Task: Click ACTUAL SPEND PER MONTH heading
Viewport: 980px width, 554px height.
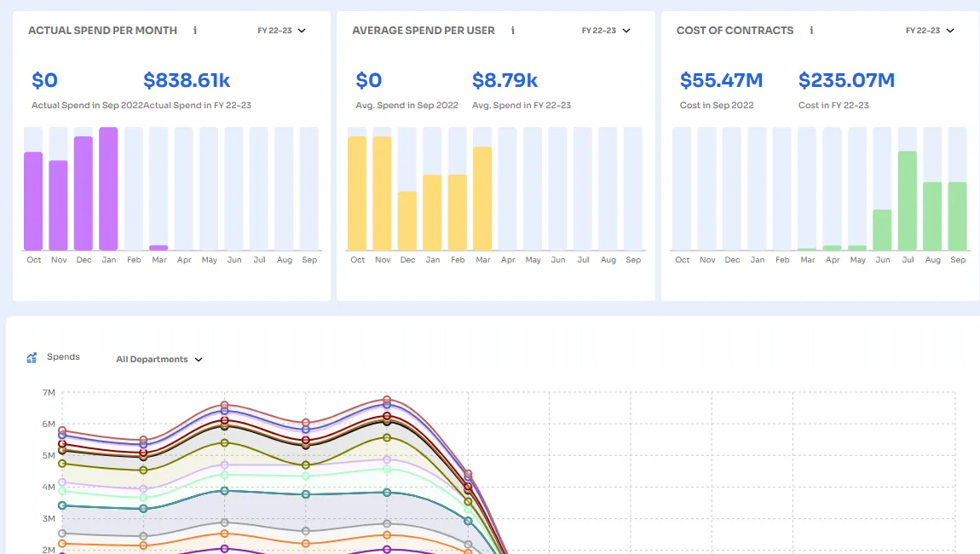Action: click(x=102, y=30)
